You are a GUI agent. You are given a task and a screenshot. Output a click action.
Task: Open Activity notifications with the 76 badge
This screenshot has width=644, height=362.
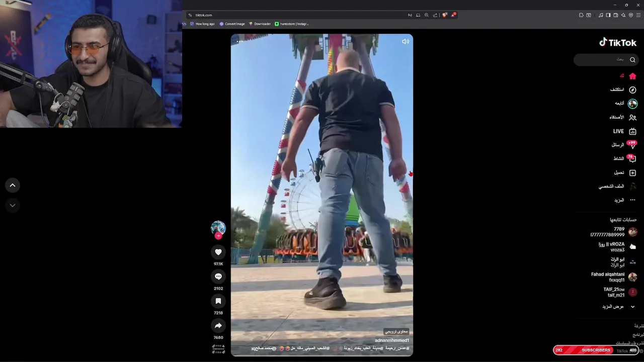pos(624,158)
